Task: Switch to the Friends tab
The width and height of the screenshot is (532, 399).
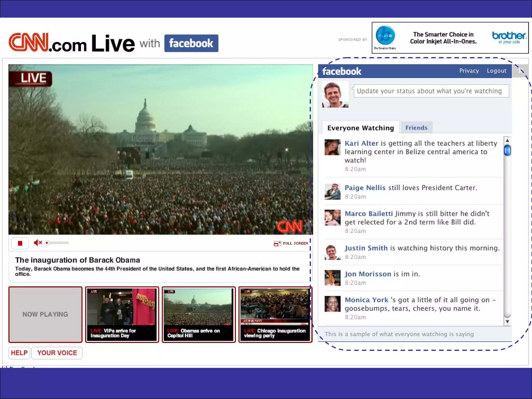Action: pos(416,128)
